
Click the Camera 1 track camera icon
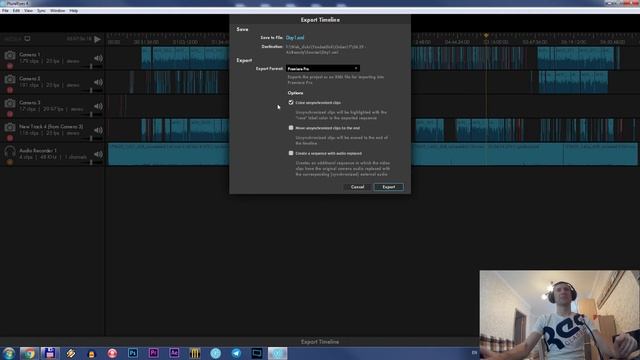coord(10,55)
